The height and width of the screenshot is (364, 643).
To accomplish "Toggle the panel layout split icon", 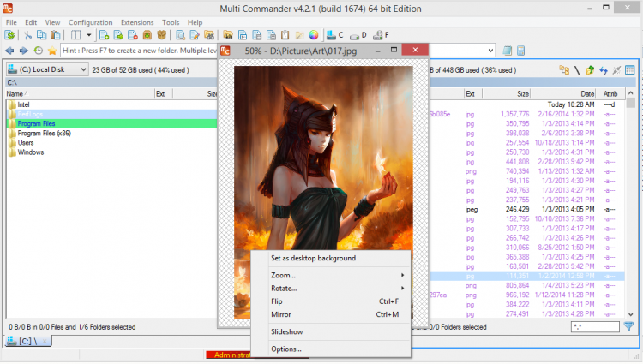I will pyautogui.click(x=75, y=35).
